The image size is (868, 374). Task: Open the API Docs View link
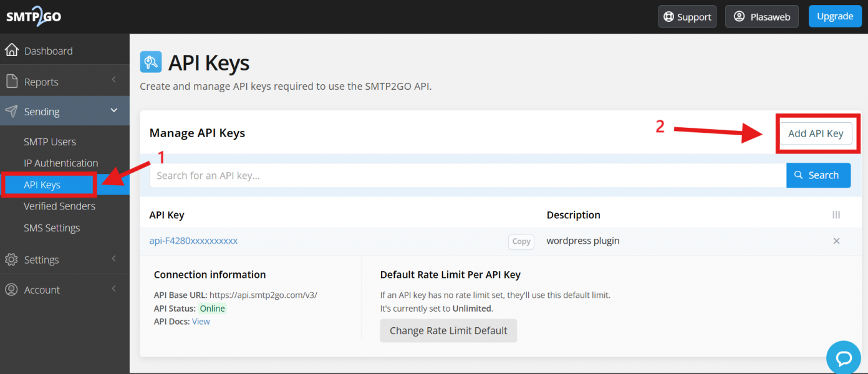tap(201, 322)
